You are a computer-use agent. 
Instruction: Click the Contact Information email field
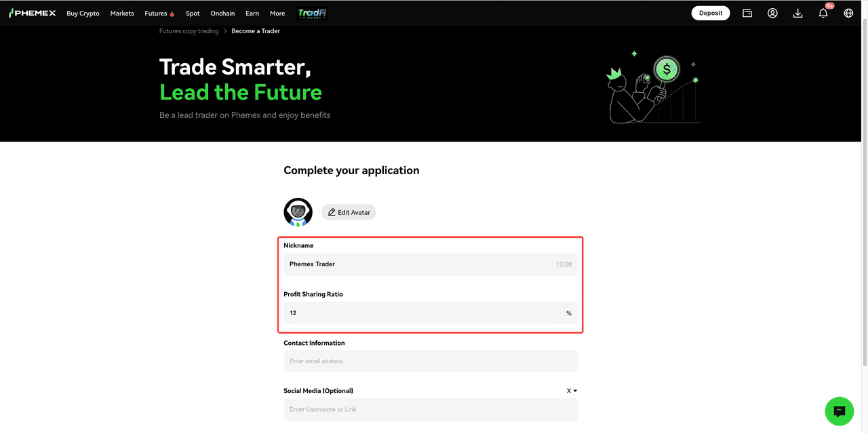pos(431,361)
